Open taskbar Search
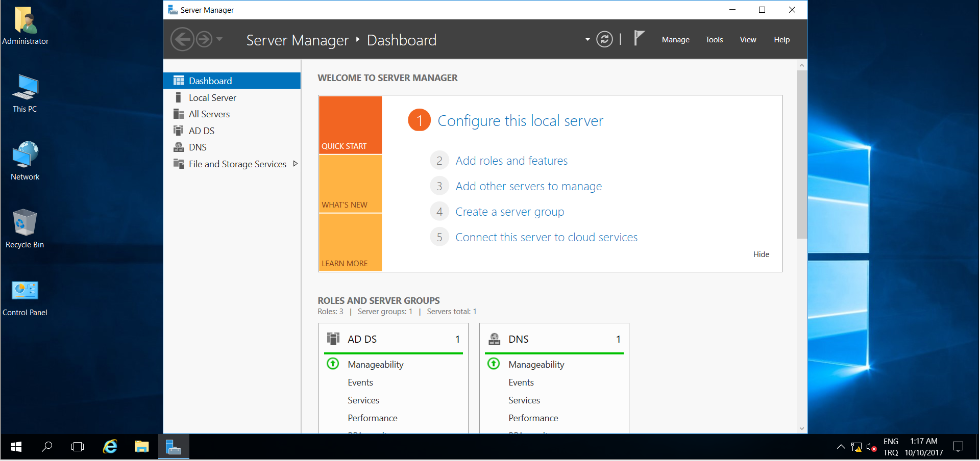Viewport: 980px width, 461px height. [46, 447]
